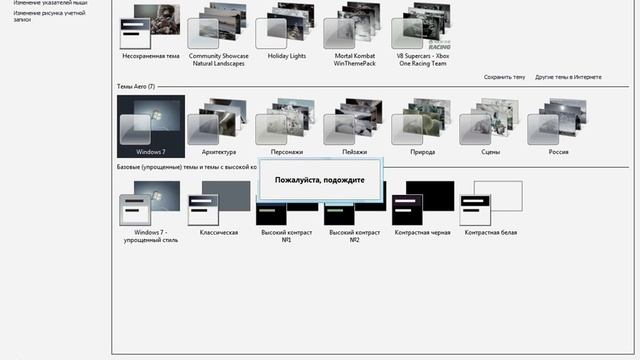Choose the Архитектура theme
This screenshot has width=640, height=360.
(x=218, y=127)
